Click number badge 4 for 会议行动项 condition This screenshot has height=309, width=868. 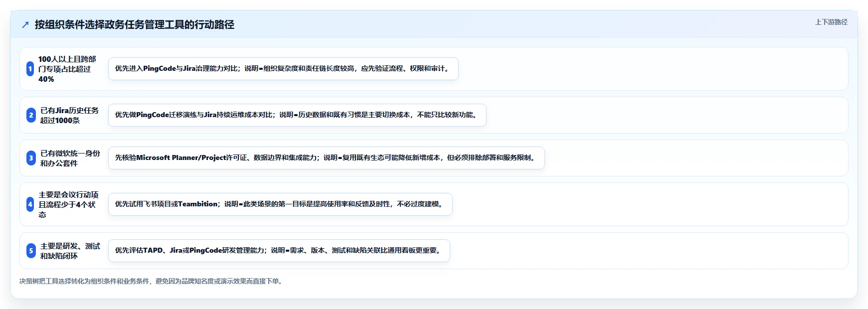click(30, 204)
